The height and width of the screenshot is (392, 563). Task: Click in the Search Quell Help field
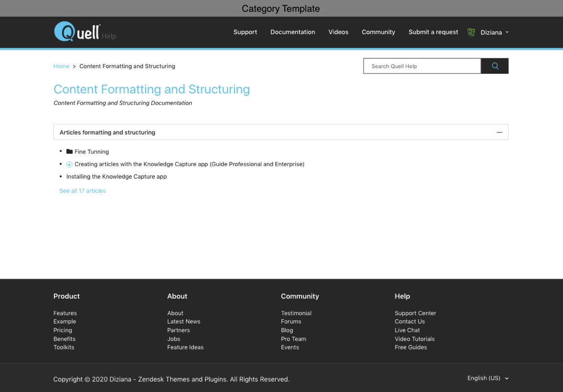(422, 66)
